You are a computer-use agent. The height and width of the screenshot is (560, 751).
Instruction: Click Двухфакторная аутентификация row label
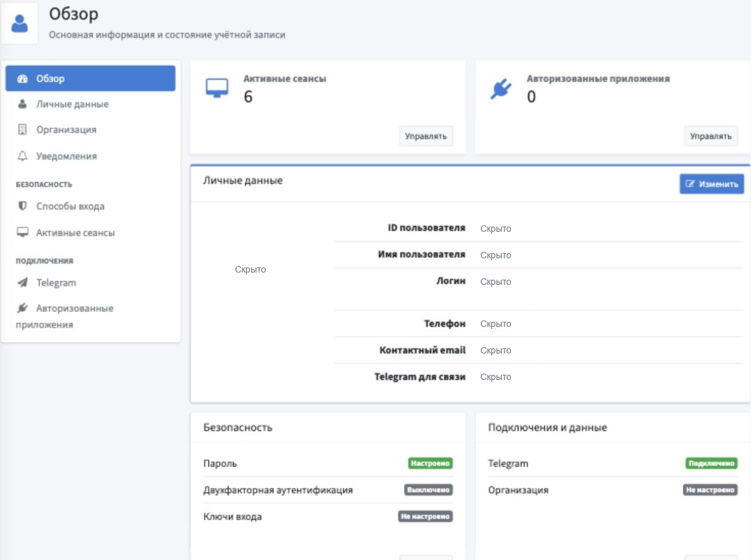click(278, 490)
